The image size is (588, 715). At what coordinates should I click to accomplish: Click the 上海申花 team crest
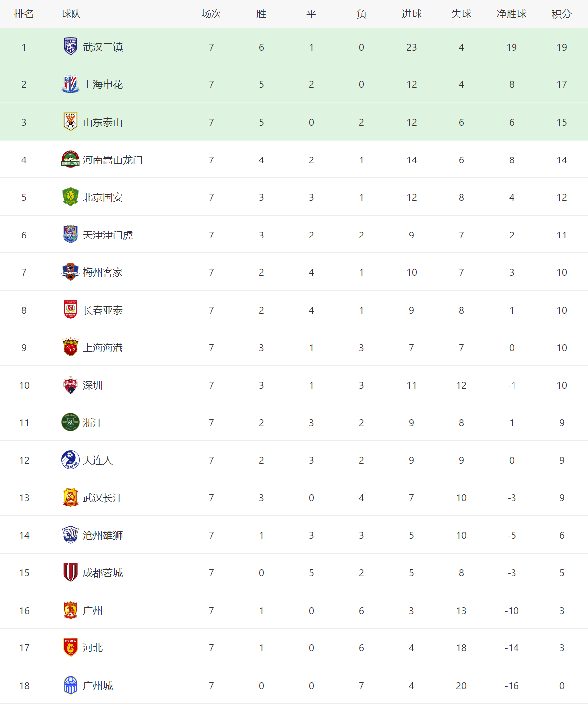tap(71, 84)
